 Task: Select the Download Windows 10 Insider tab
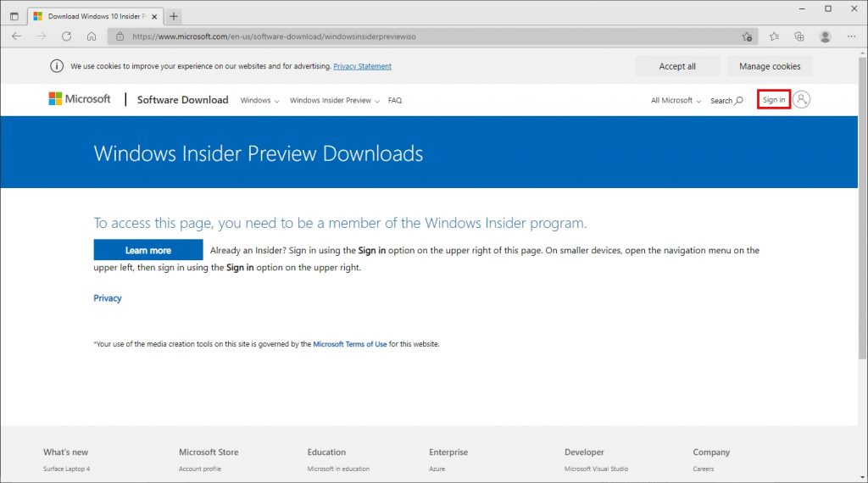click(93, 16)
